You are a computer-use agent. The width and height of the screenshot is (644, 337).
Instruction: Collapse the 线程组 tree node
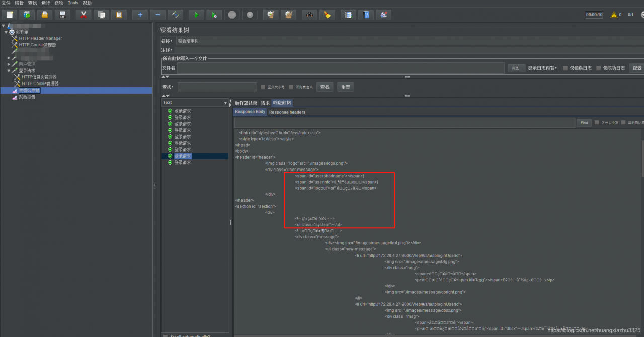[6, 32]
